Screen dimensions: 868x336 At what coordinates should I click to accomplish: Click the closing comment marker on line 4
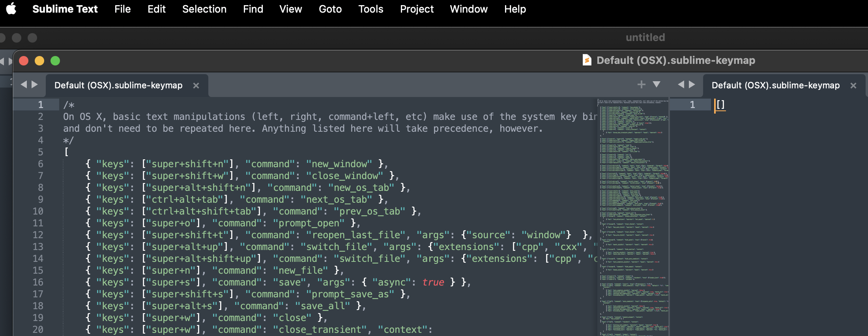(69, 140)
